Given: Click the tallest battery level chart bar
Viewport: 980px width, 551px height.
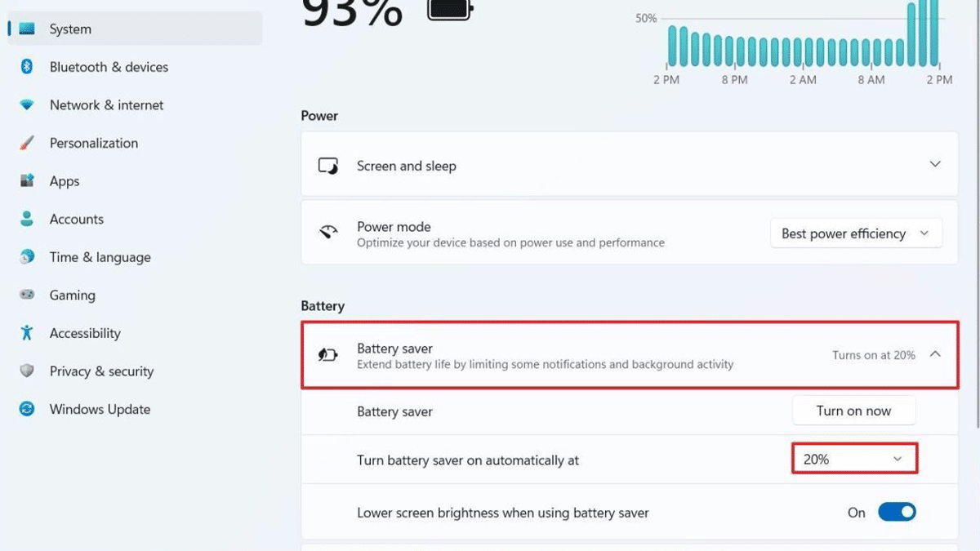Looking at the screenshot, I should [x=923, y=33].
